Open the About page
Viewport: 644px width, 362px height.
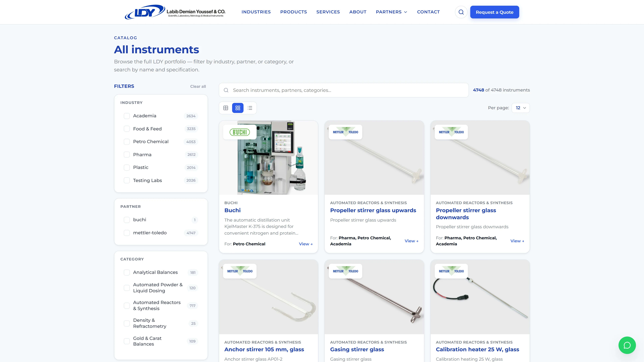pyautogui.click(x=358, y=12)
